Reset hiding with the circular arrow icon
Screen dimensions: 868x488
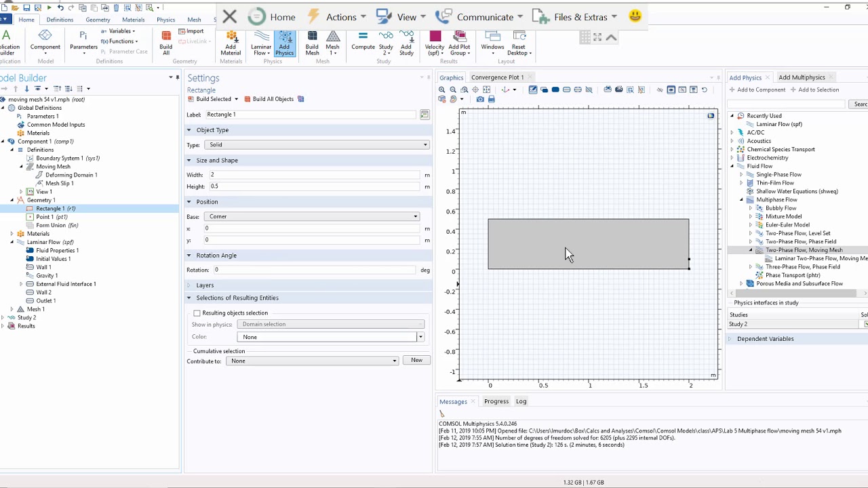[704, 89]
